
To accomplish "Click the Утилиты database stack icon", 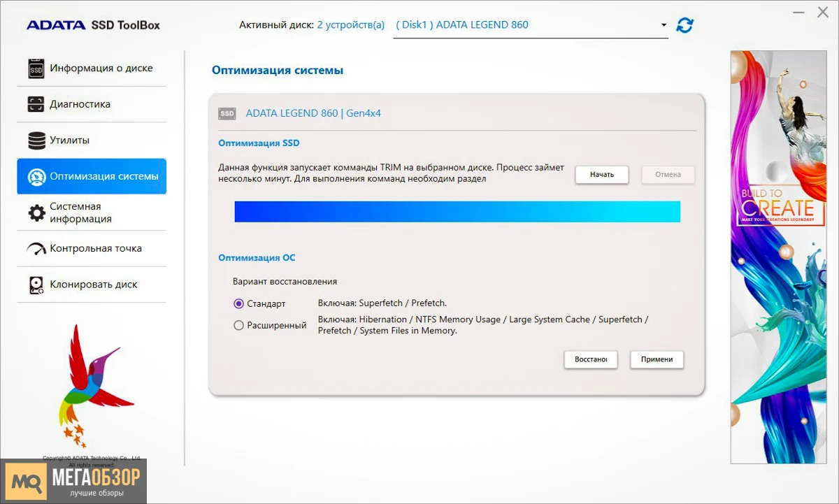I will pos(36,141).
